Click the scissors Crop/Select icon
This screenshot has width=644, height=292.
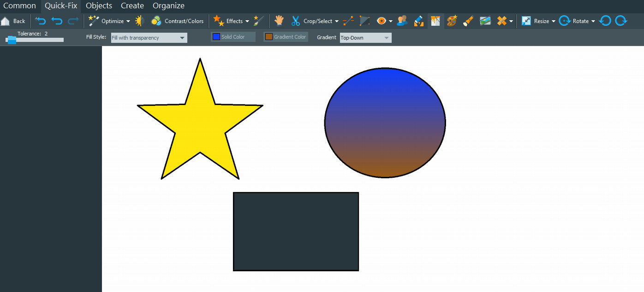pyautogui.click(x=296, y=21)
